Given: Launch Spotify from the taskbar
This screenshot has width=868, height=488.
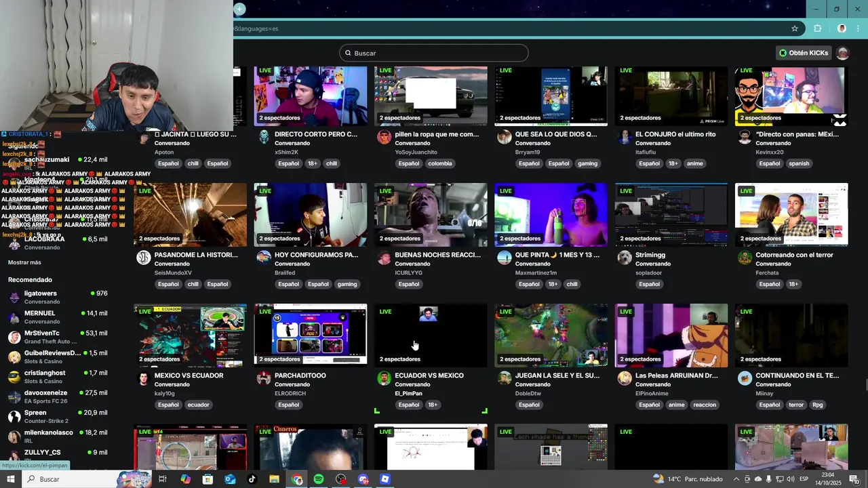Looking at the screenshot, I should click(x=319, y=479).
